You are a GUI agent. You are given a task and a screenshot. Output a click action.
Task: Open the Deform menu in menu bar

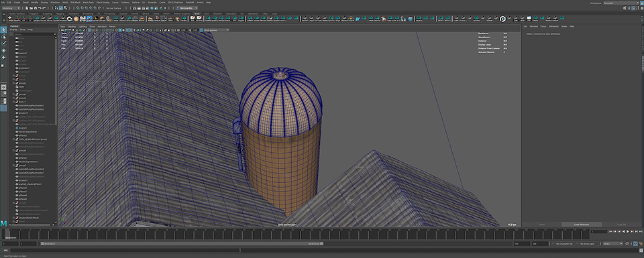[x=136, y=3]
